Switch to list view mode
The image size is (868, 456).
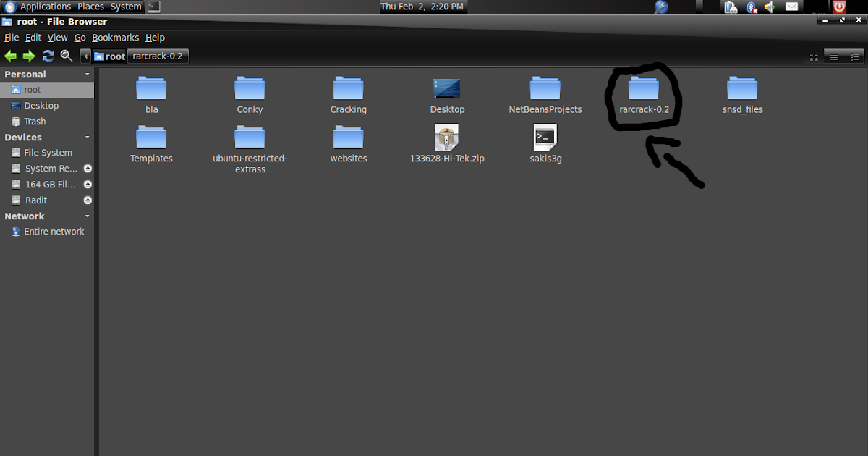(834, 56)
